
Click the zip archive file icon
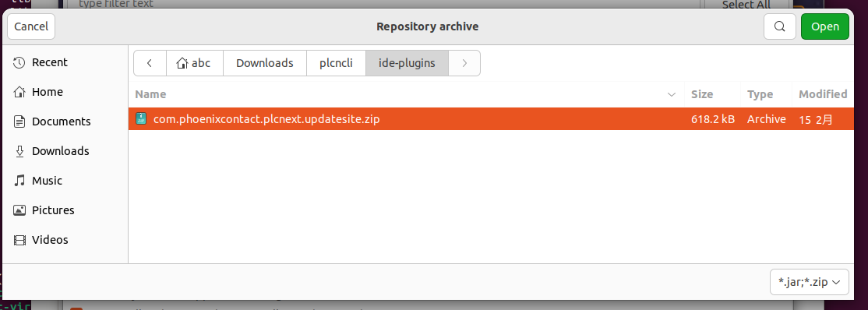141,118
